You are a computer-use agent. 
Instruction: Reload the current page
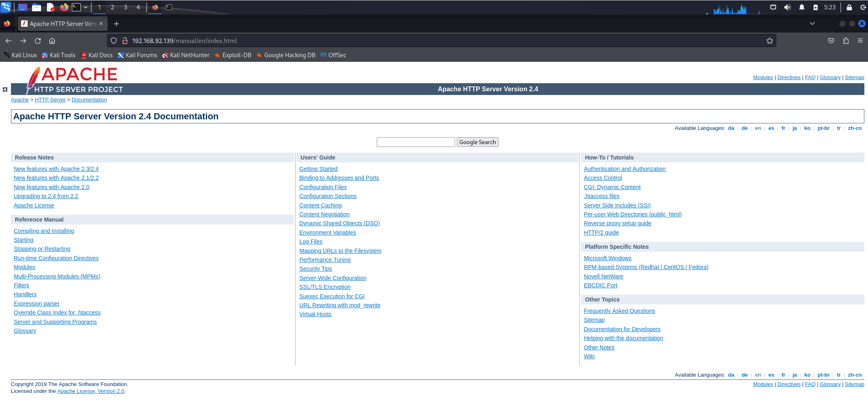click(x=38, y=41)
